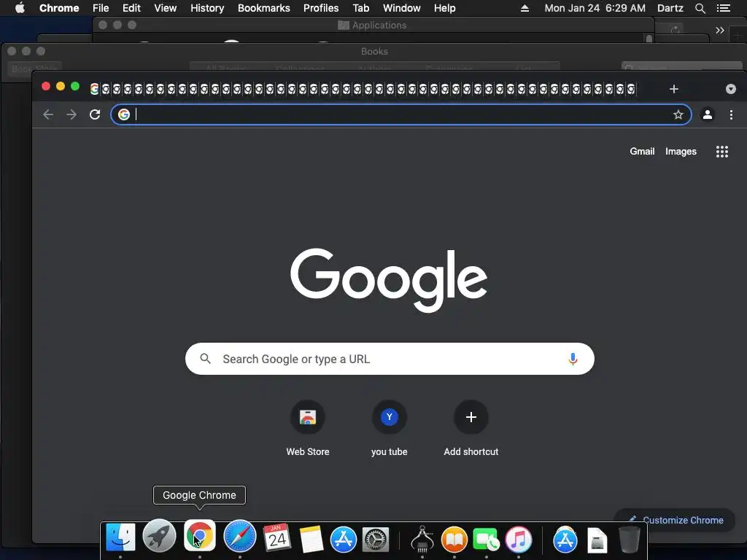747x560 pixels.
Task: Open the Chrome profile avatar button
Action: pos(708,114)
